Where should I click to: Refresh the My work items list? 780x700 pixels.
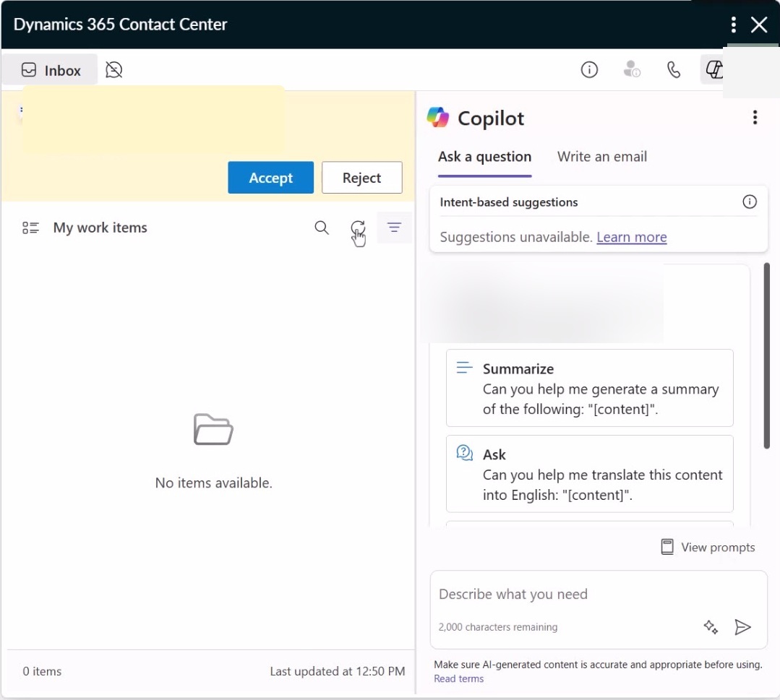coord(358,228)
